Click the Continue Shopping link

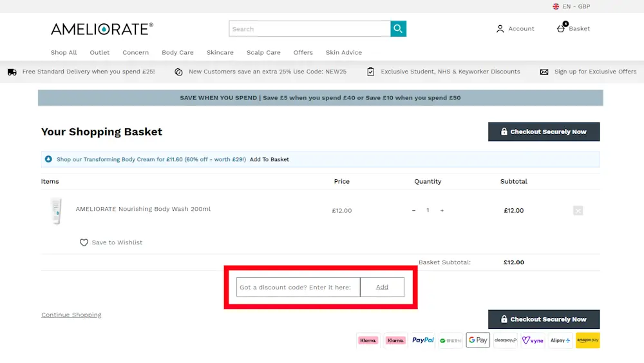pos(71,315)
